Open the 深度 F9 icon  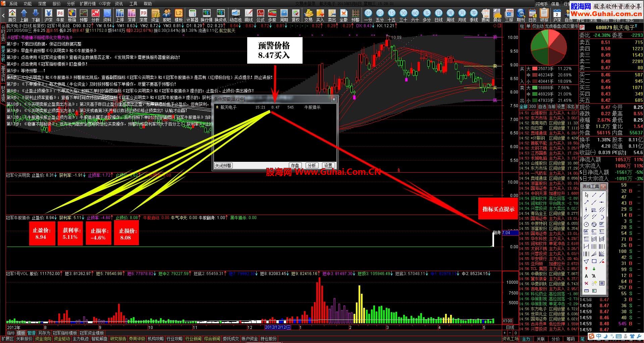point(144,15)
